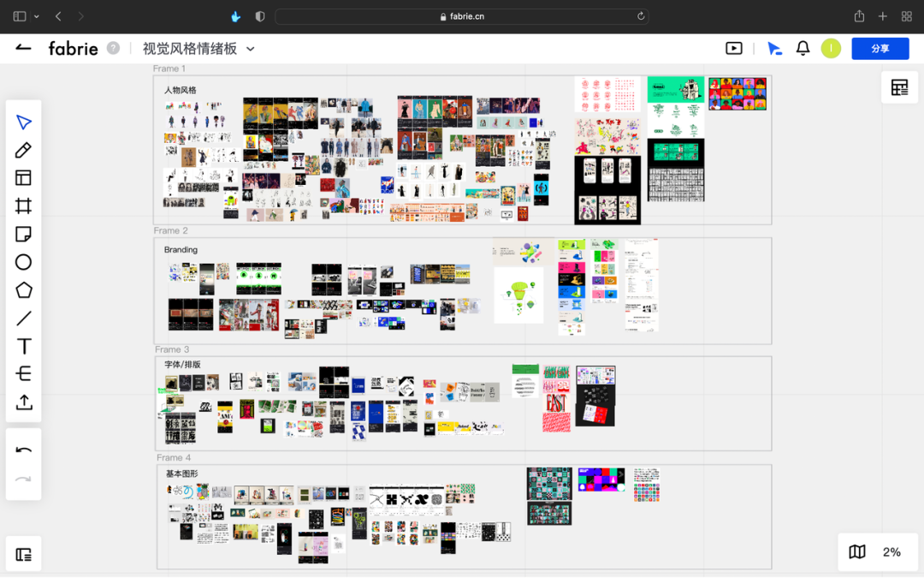Select the pencil drawing tool

coord(24,151)
